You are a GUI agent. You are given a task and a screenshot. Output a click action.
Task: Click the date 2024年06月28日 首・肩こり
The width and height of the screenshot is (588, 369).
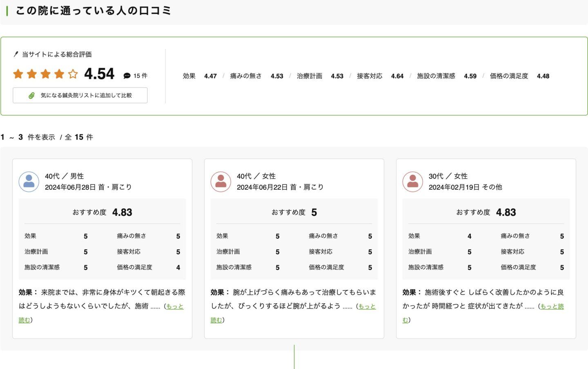(88, 187)
